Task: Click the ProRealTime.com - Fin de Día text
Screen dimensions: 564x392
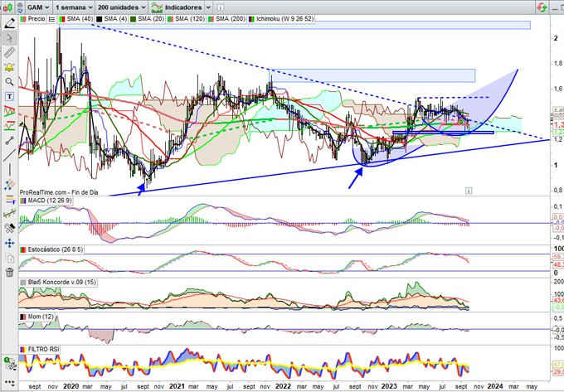Action: click(x=59, y=192)
